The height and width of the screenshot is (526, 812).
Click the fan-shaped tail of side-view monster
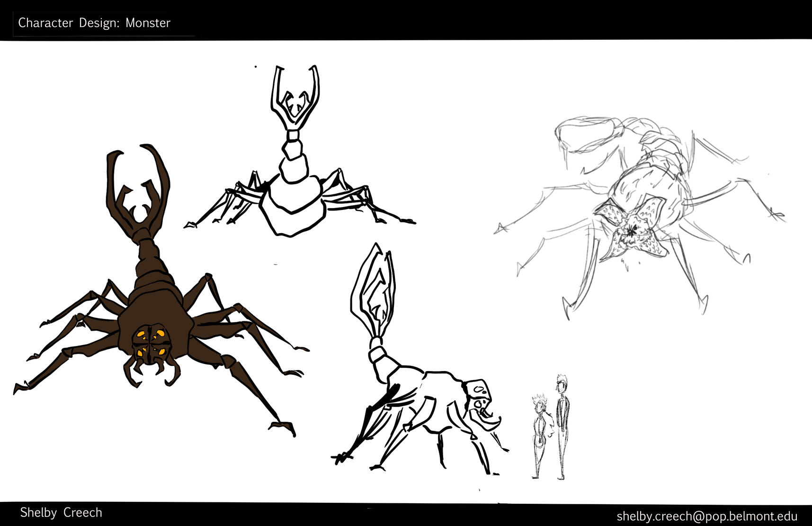pyautogui.click(x=374, y=289)
